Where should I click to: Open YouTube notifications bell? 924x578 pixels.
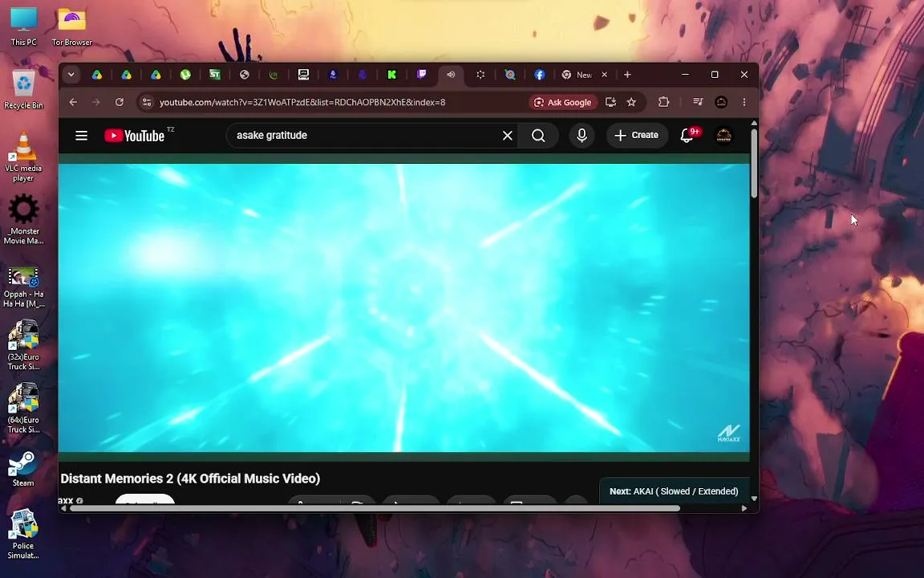click(x=687, y=136)
